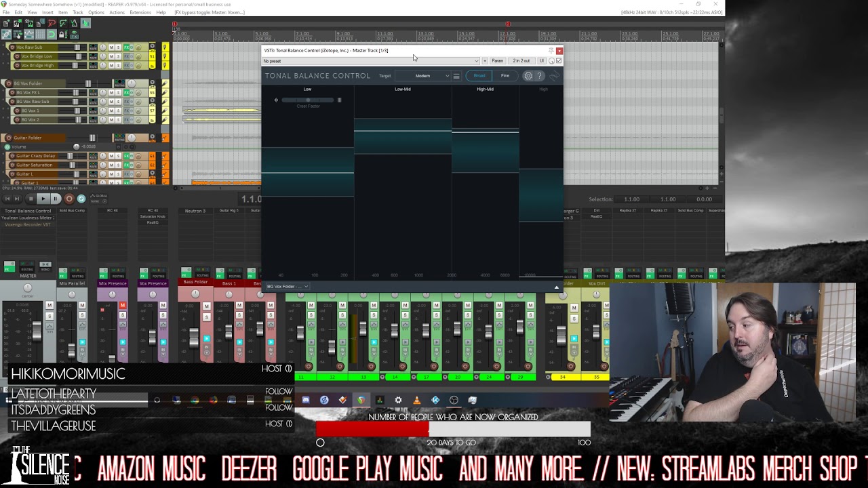Open the Insert menu

tap(47, 12)
